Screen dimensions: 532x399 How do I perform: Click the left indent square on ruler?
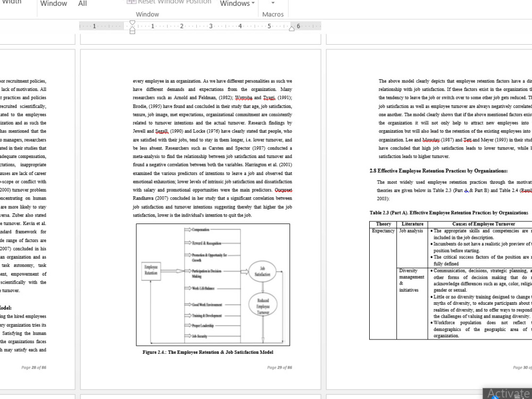point(132,32)
